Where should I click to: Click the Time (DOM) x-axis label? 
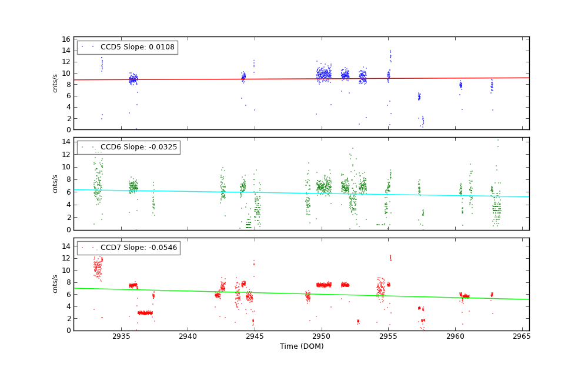click(x=302, y=346)
